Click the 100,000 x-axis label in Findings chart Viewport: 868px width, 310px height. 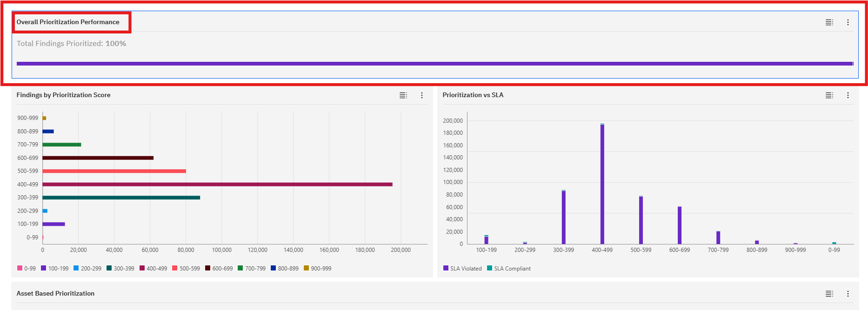point(222,250)
